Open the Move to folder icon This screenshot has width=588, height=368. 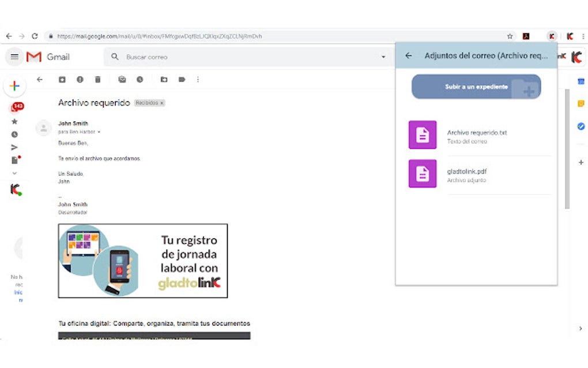[164, 80]
